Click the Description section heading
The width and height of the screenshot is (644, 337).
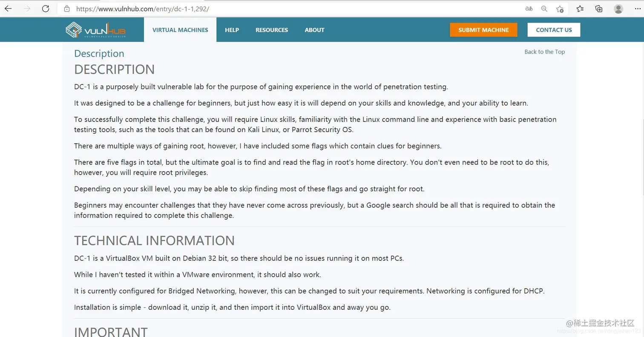99,54
